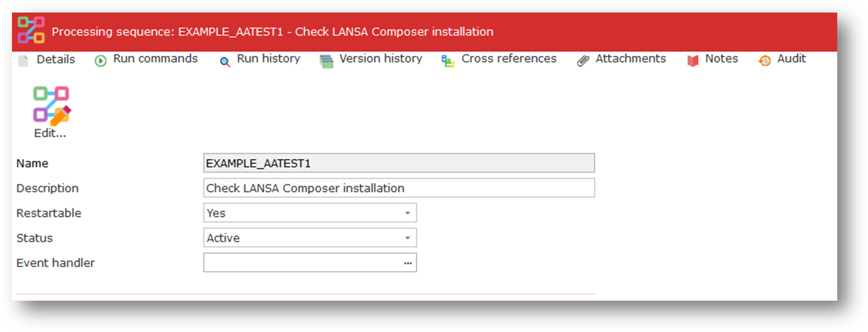Open the Attachments tab
Viewport: 868px width, 332px height.
click(631, 59)
